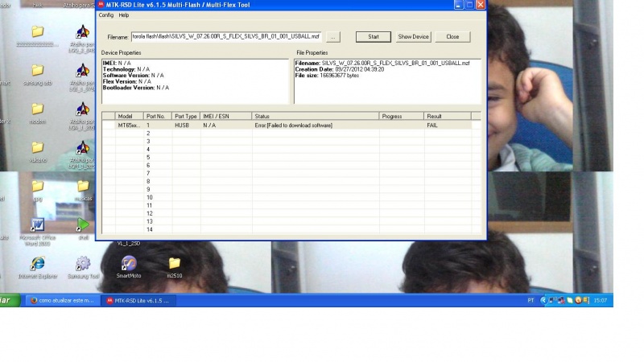This screenshot has width=644, height=362.
Task: Click the Status column header
Action: click(x=316, y=116)
